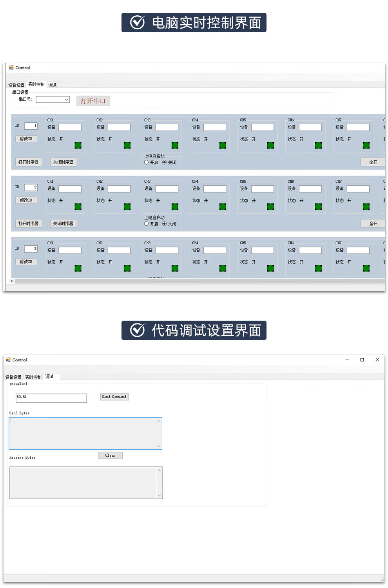Click scroll-up arrow in Send Bytes box

tap(159, 421)
